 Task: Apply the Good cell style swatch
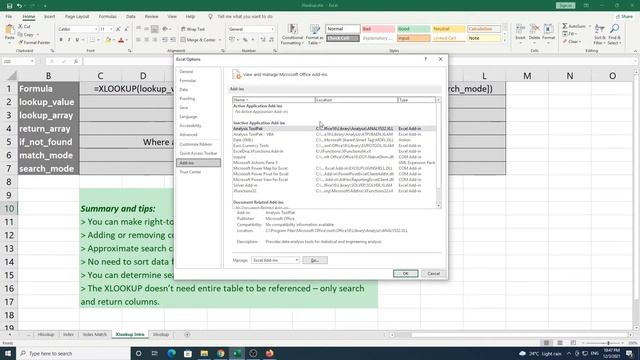pos(413,29)
